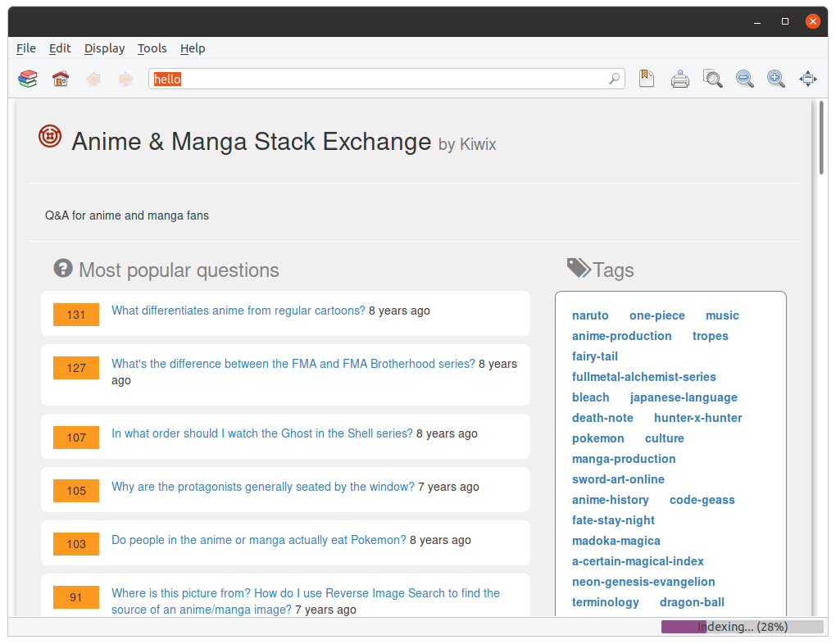Open the Help menu
Image resolution: width=836 pixels, height=644 pixels.
tap(193, 48)
